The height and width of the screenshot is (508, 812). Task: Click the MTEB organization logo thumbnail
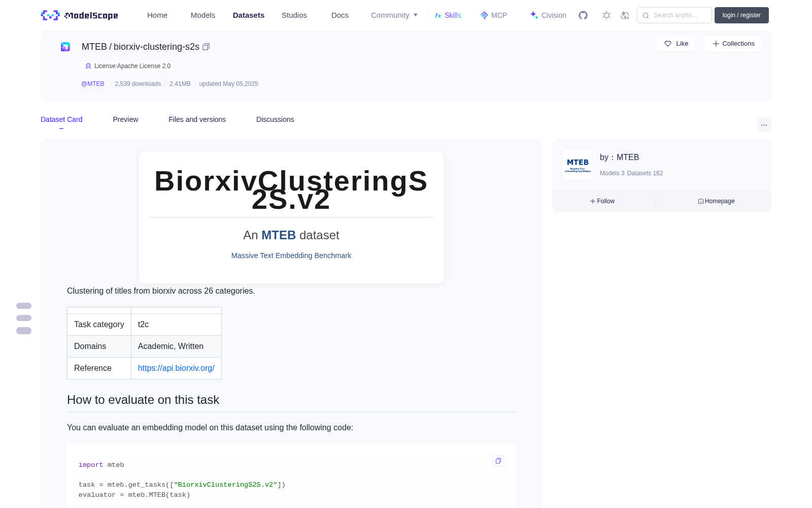[x=578, y=165]
